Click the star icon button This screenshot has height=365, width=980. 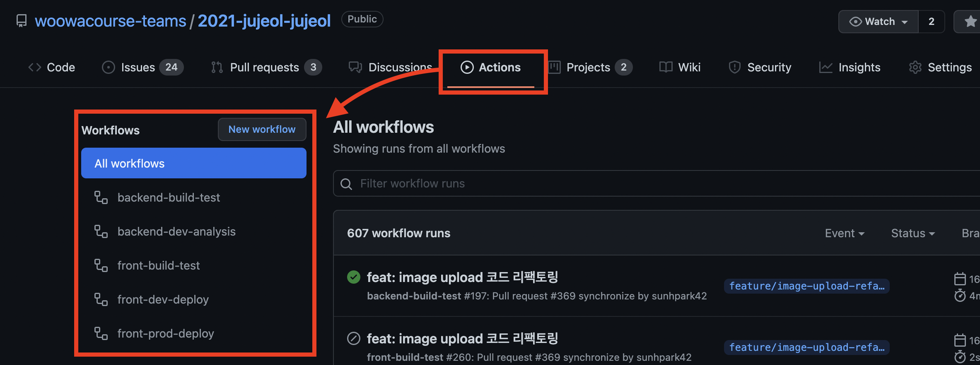coord(970,22)
